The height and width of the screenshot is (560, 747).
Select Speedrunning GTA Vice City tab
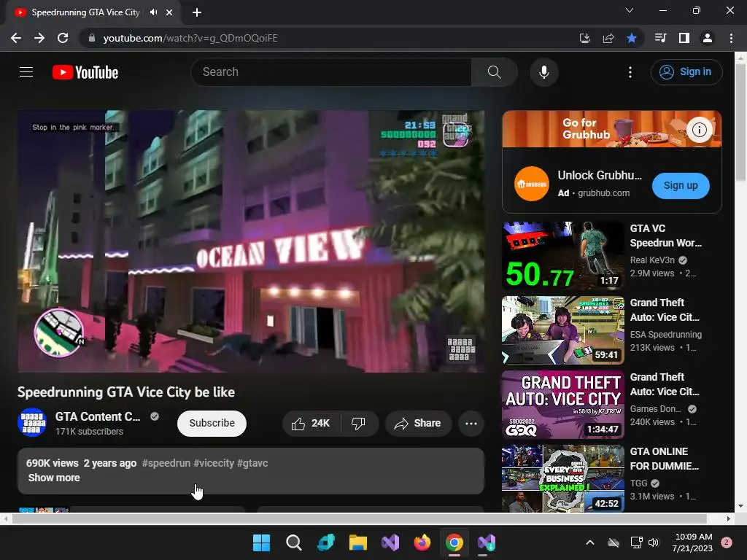(86, 12)
